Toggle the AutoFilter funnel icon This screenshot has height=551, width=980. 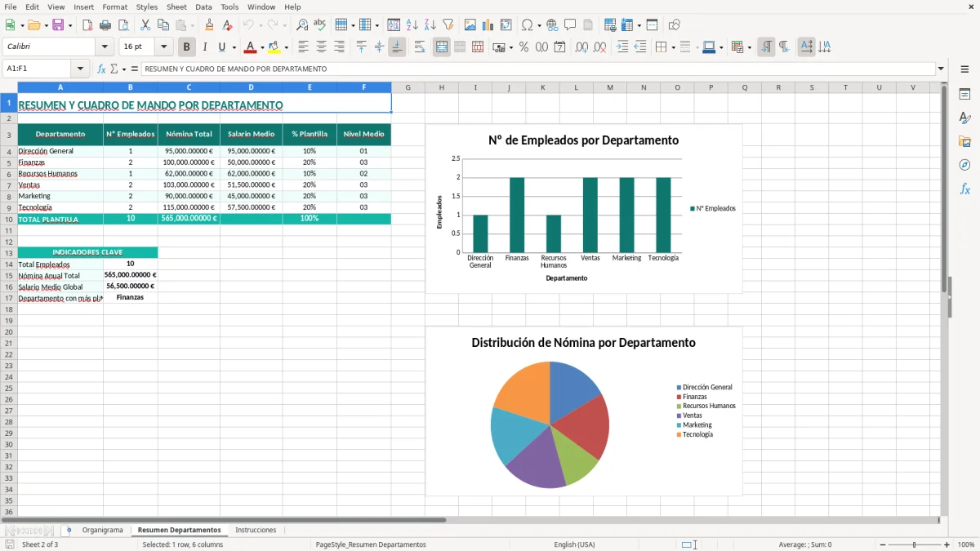click(448, 25)
